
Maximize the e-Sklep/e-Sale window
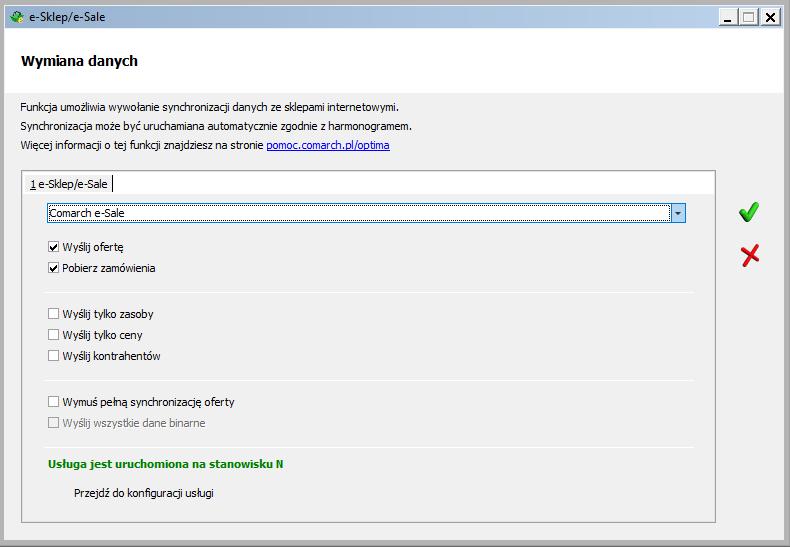(749, 17)
